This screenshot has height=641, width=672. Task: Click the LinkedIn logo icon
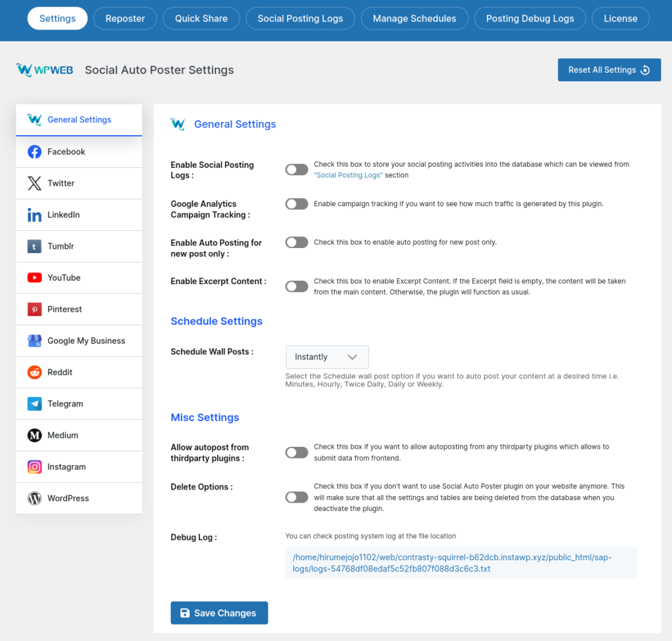coord(35,215)
